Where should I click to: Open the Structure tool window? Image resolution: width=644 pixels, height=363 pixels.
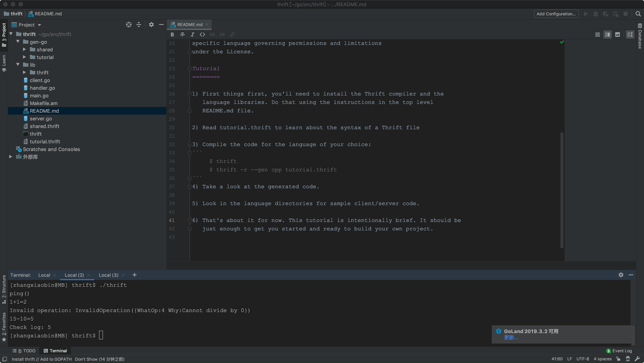point(4,289)
